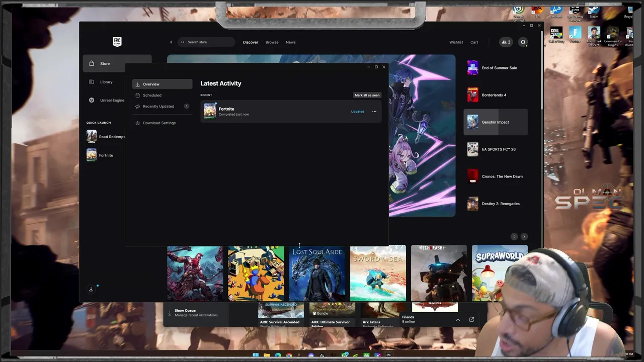Go back with the arrow beside search
Viewport: 644px width, 362px height.
click(171, 42)
